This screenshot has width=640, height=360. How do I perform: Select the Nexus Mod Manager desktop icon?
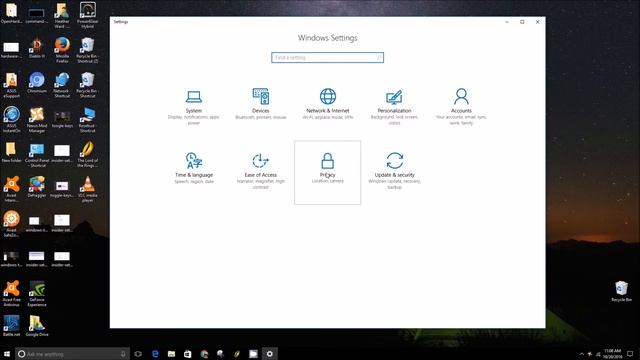pyautogui.click(x=37, y=120)
